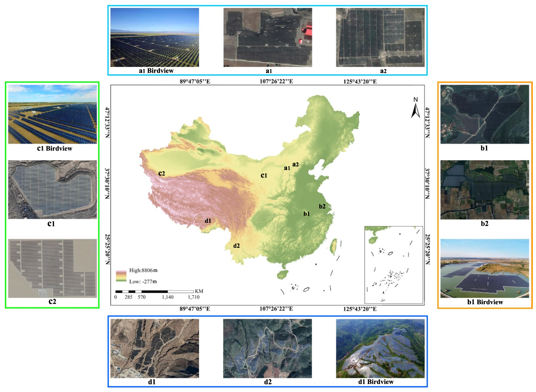Click the d1 Birdview hillside solar photo

point(380,348)
